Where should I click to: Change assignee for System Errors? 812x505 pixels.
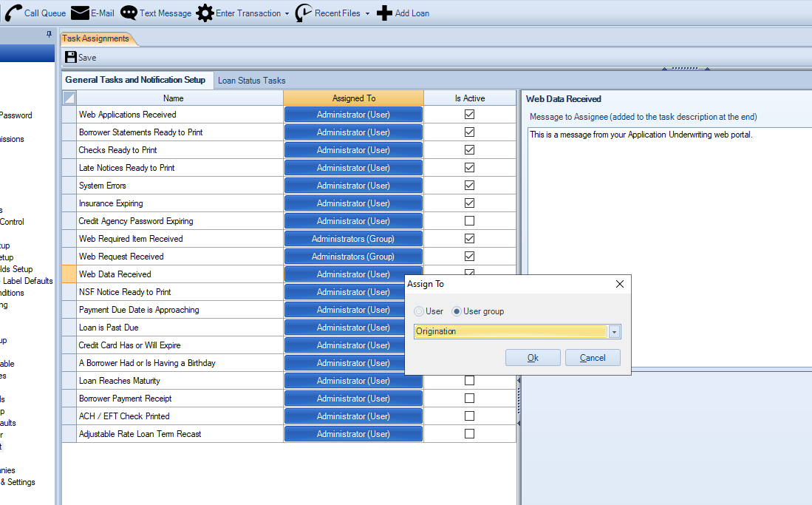coord(354,185)
